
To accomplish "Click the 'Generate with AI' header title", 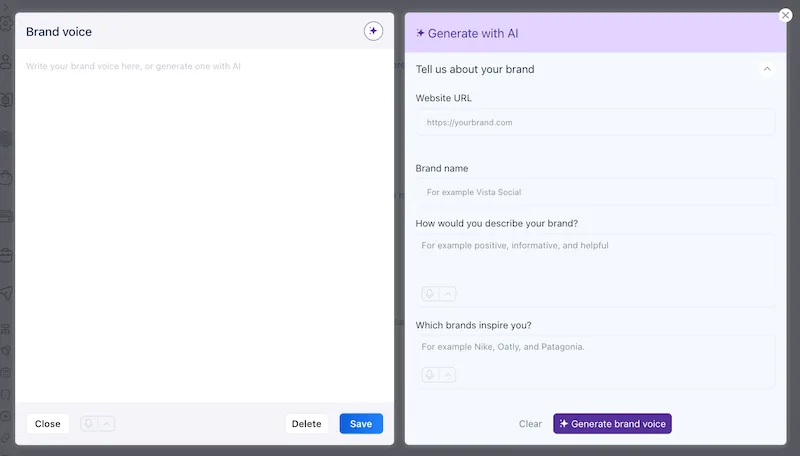I will tap(472, 34).
